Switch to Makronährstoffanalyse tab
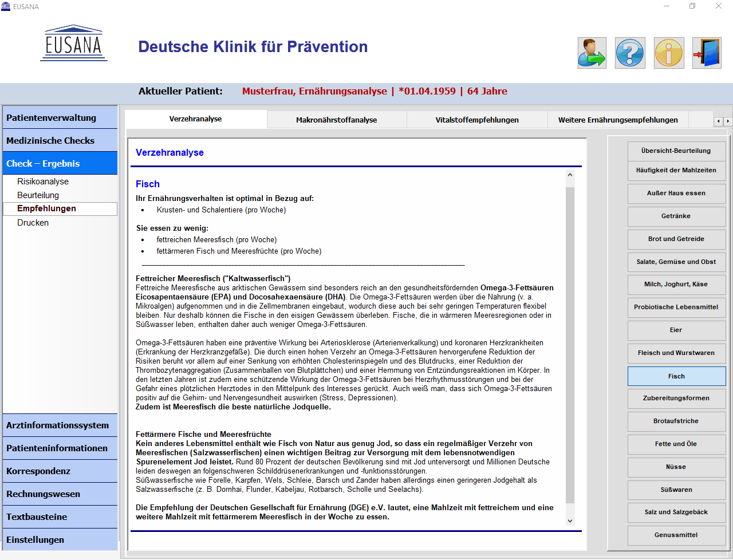The height and width of the screenshot is (560, 733). [x=337, y=120]
